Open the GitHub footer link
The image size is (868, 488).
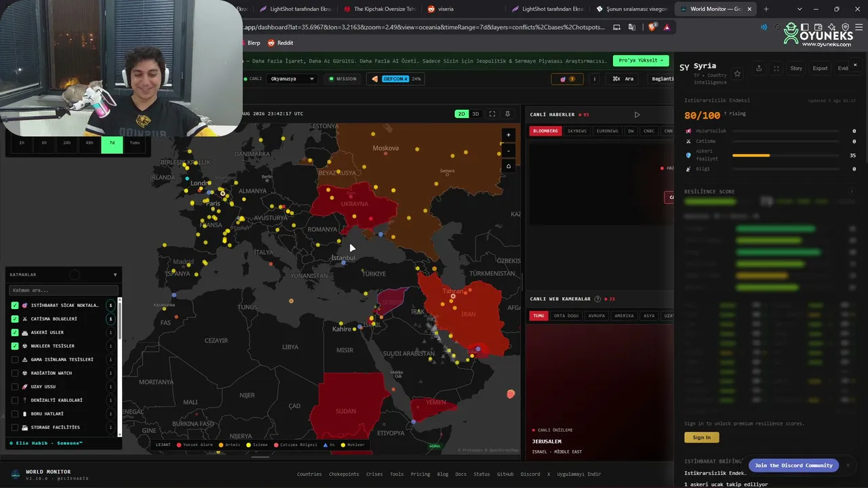(505, 474)
